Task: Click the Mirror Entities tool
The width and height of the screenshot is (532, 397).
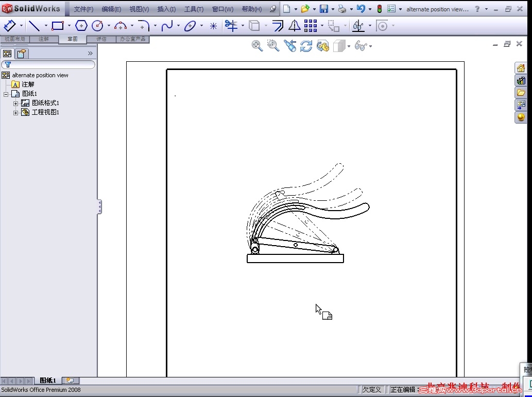Action: coord(294,25)
